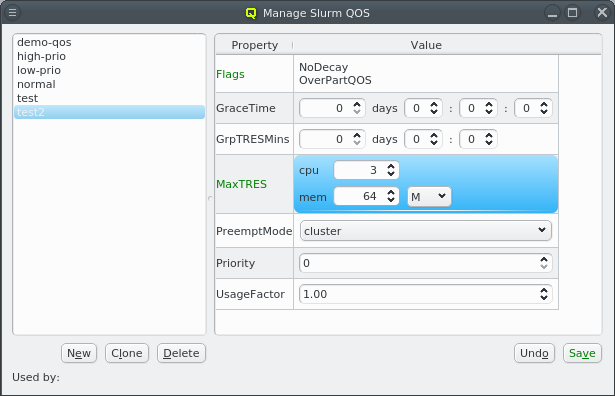The width and height of the screenshot is (615, 396).
Task: Minimize the Manage Slurm QOS window
Action: (552, 13)
